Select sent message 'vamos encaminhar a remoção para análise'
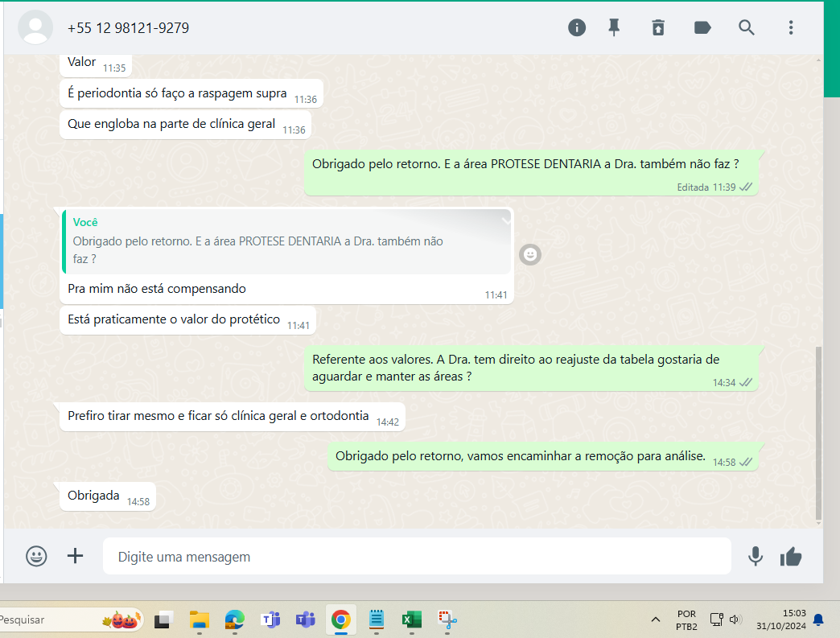The height and width of the screenshot is (638, 840). [543, 457]
